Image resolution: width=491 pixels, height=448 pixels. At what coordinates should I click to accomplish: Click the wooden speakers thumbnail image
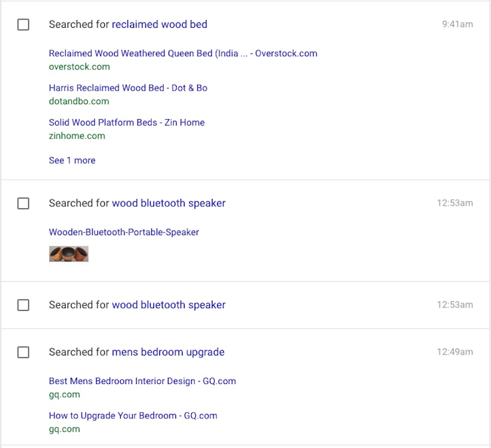[x=68, y=254]
